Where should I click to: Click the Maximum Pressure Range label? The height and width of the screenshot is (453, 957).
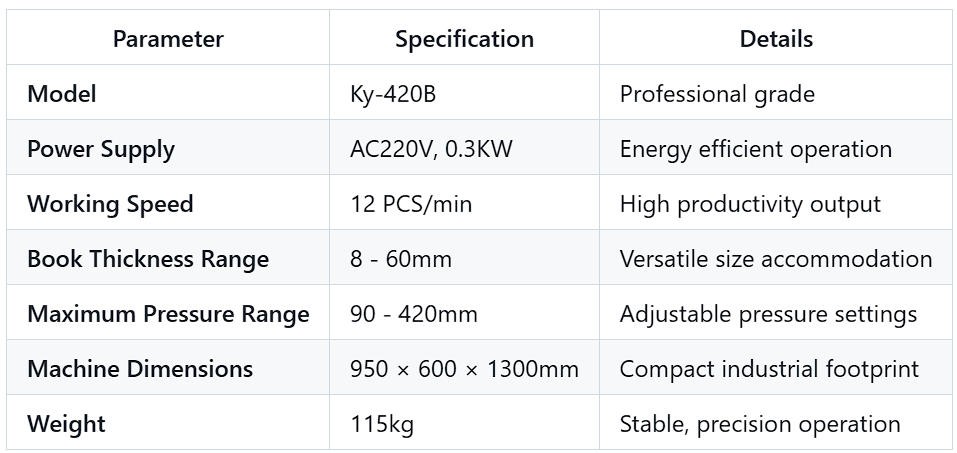coord(168,314)
